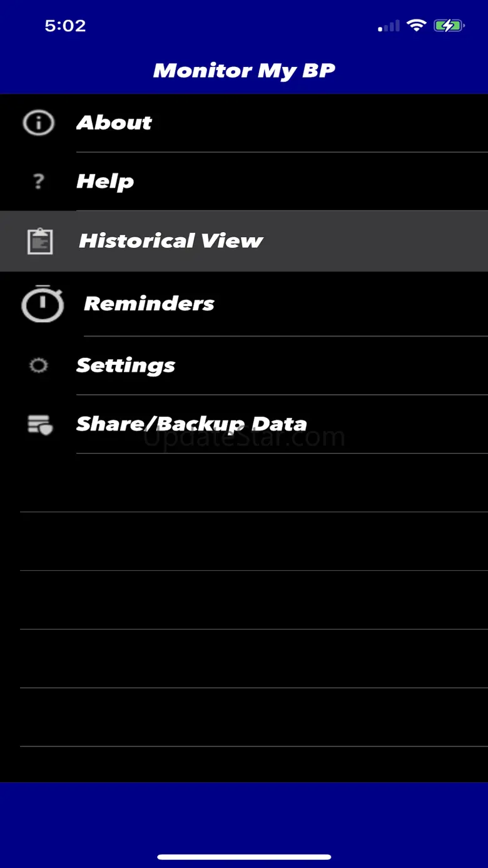Open the About menu item

[x=114, y=123]
